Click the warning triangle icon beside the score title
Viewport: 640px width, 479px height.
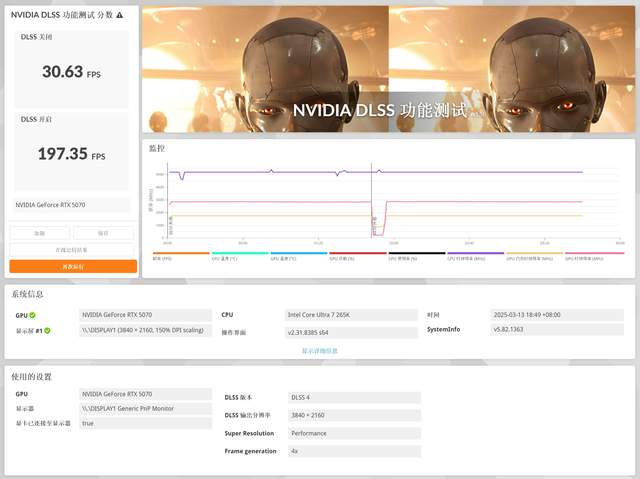120,15
